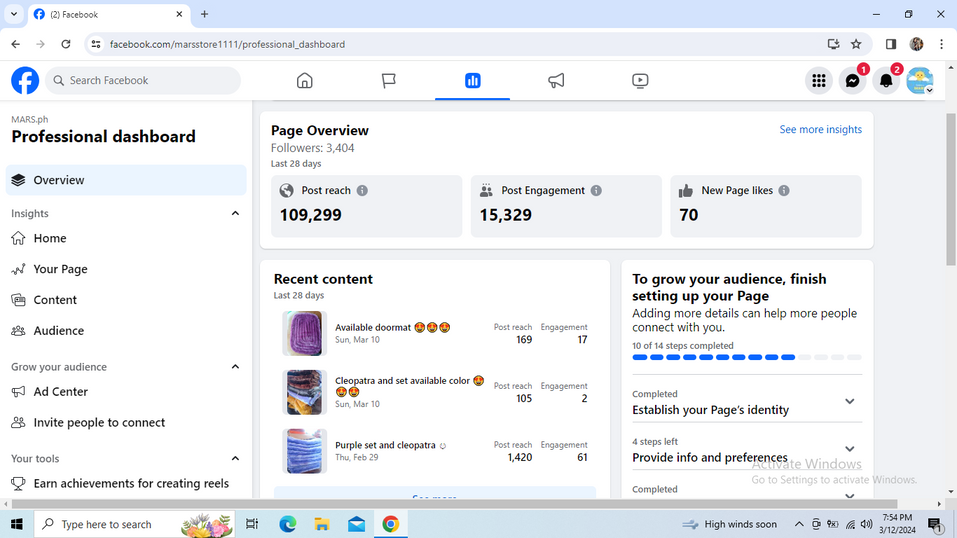Click info icon next to New Page likes

(x=784, y=191)
